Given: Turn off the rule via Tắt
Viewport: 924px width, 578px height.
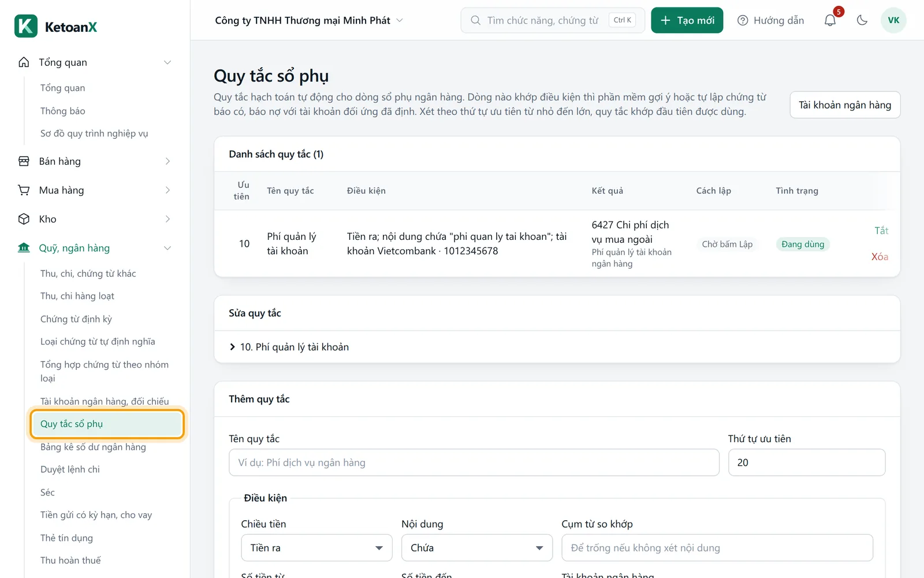Looking at the screenshot, I should click(x=881, y=231).
